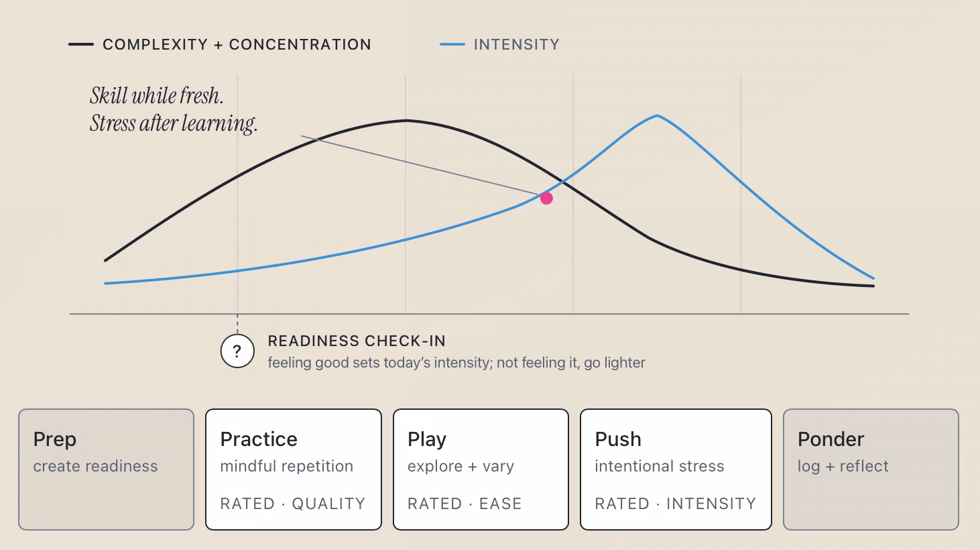
Task: Click the black legend line swatch
Action: tap(81, 44)
